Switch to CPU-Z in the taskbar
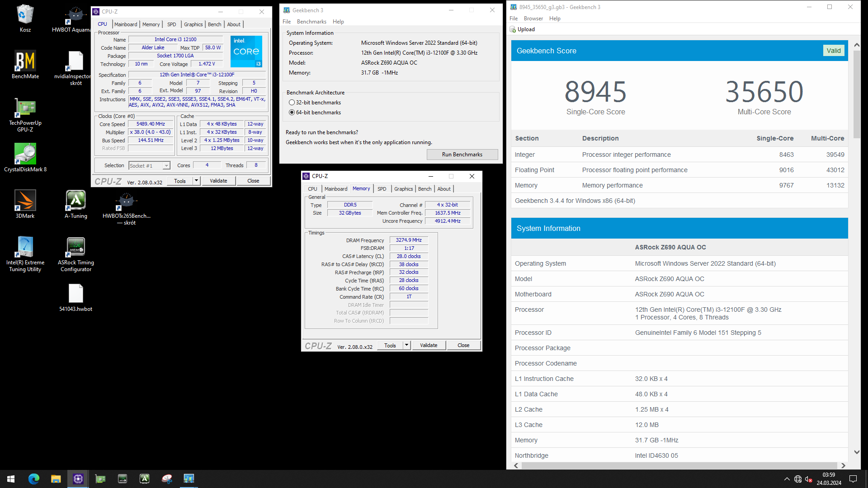Viewport: 868px width, 488px height. click(78, 479)
